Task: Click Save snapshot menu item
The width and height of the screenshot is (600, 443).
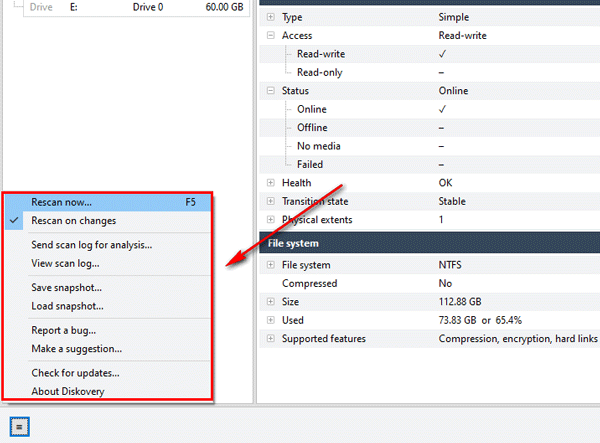Action: (67, 288)
